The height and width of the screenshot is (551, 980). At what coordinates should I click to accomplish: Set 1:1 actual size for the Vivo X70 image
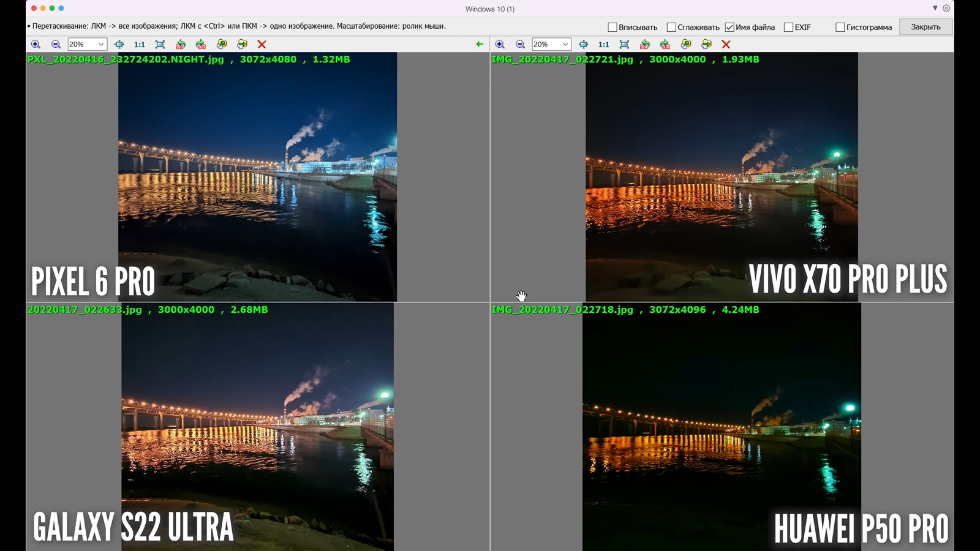coord(604,44)
